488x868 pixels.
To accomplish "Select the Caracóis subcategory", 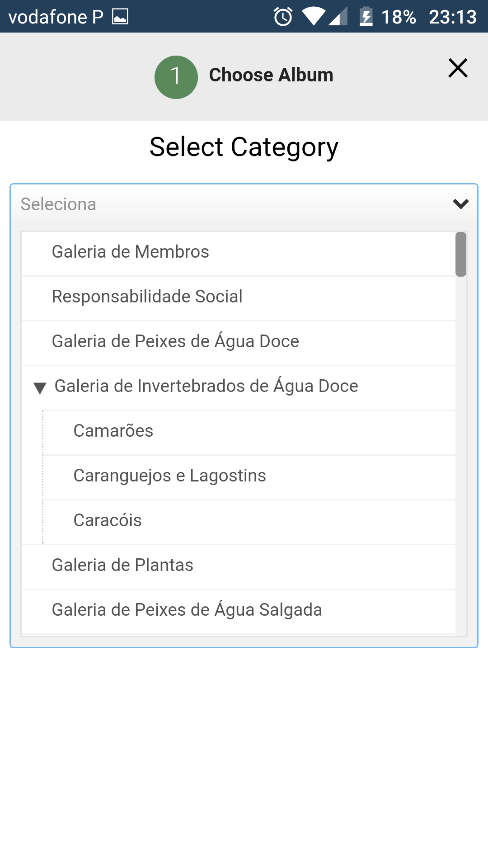I will coord(108,520).
